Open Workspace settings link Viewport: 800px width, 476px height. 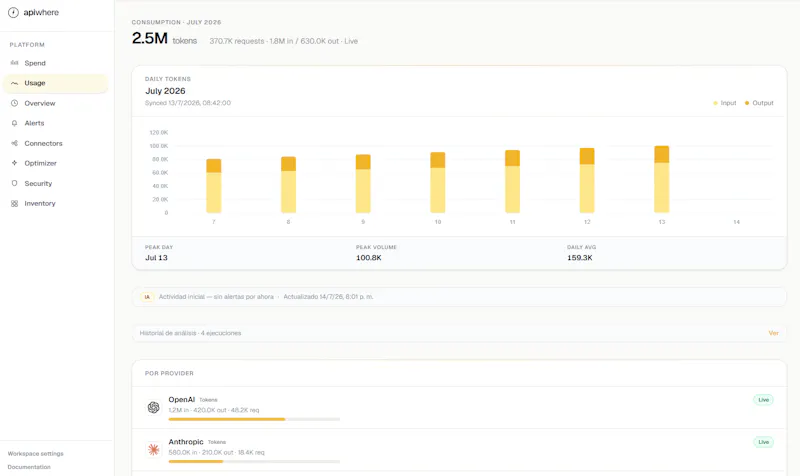click(x=36, y=454)
